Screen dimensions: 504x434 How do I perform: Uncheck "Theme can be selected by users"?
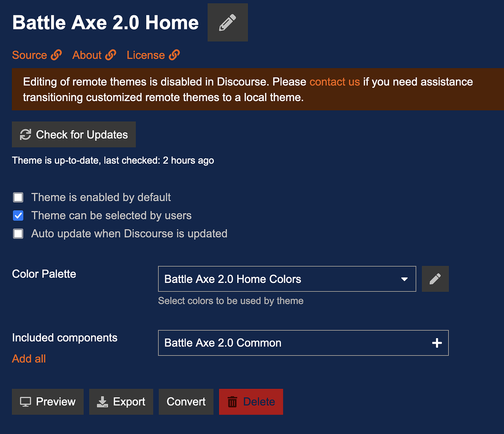pyautogui.click(x=18, y=216)
